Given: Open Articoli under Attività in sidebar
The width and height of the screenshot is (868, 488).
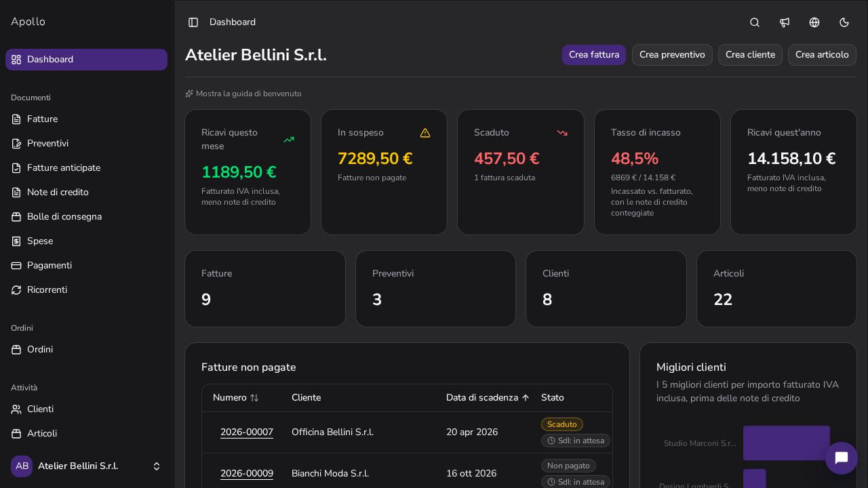Looking at the screenshot, I should (x=86, y=434).
